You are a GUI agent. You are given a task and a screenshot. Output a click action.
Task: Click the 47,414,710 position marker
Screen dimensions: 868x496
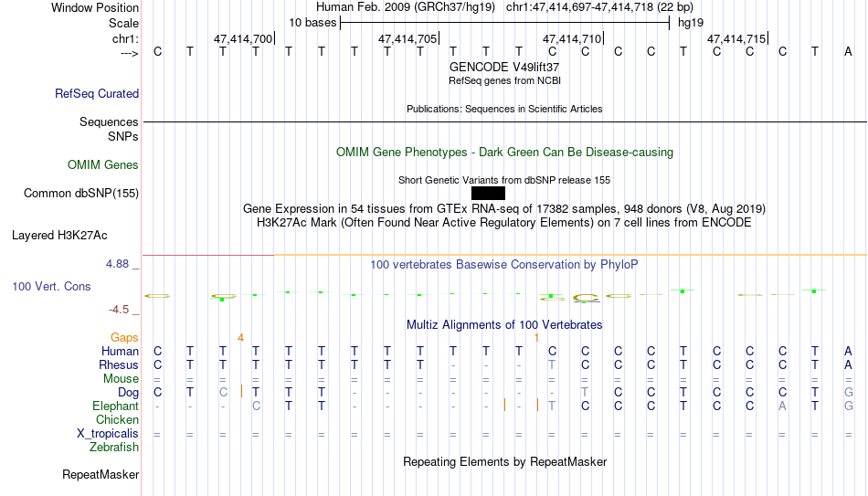click(572, 38)
